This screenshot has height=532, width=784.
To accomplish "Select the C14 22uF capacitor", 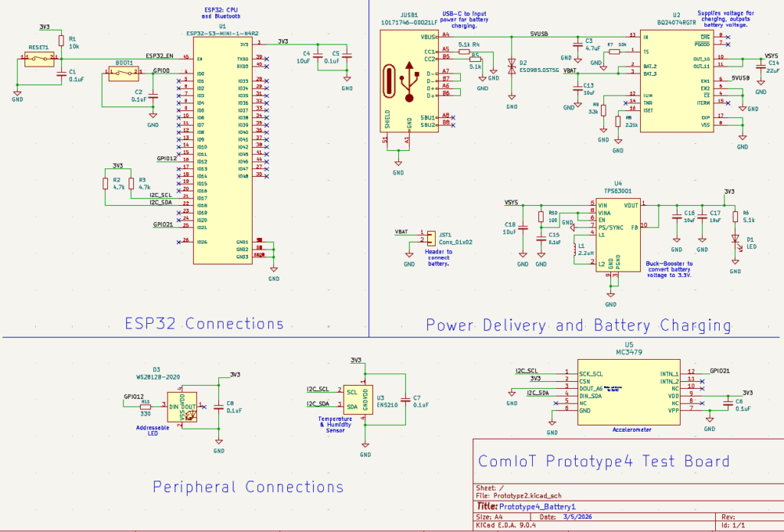I will click(x=760, y=71).
